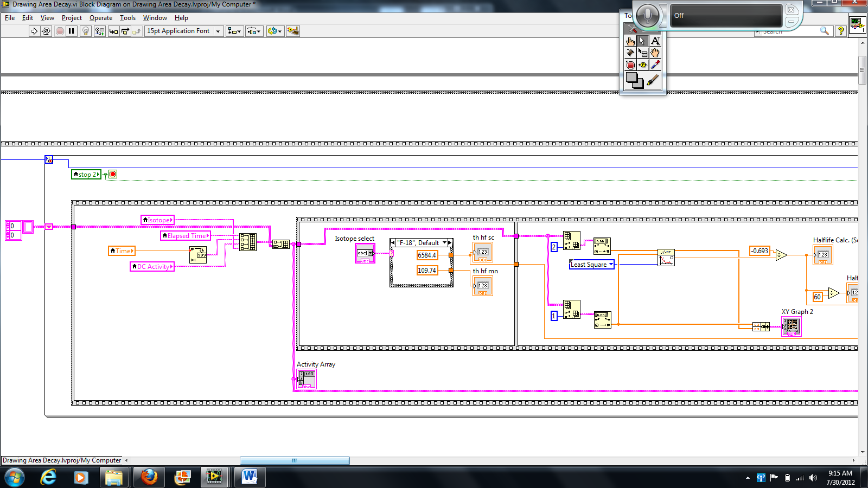
Task: Open the Operate menu
Action: pyautogui.click(x=101, y=18)
